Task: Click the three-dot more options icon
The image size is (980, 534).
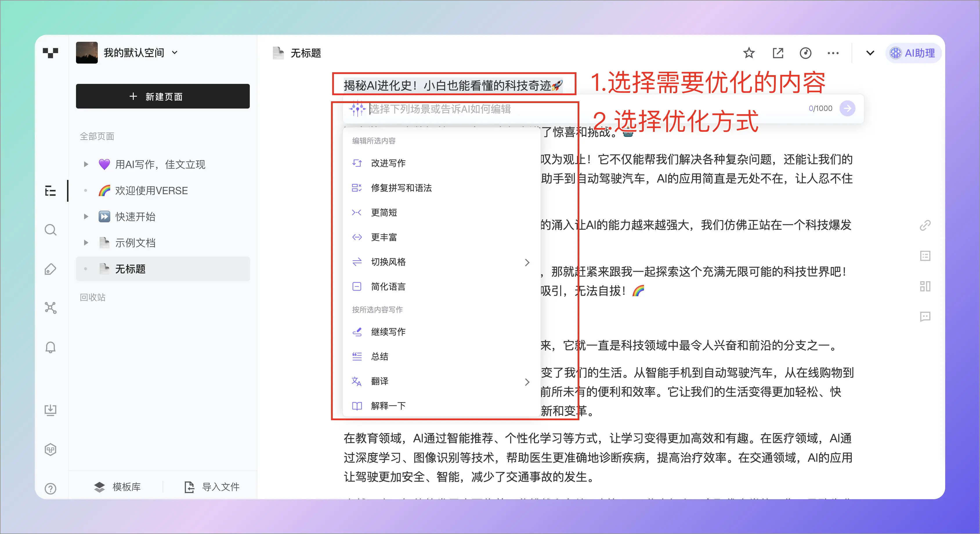Action: tap(833, 53)
